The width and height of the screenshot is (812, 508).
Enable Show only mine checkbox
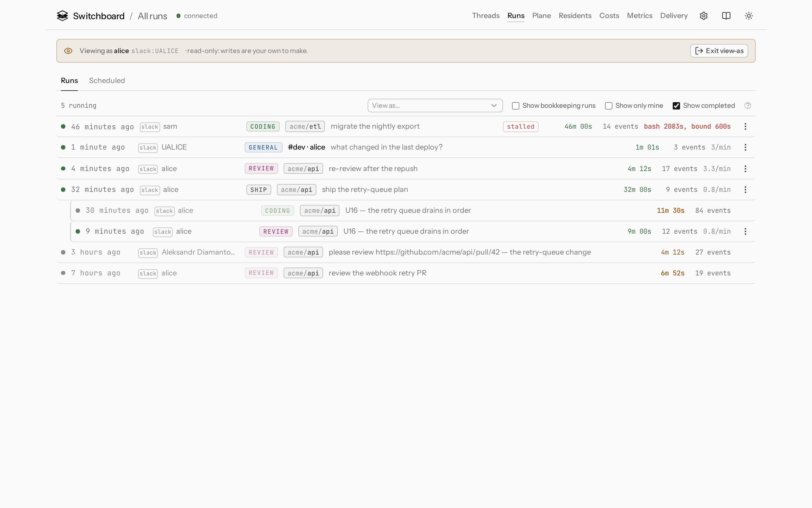pos(608,106)
